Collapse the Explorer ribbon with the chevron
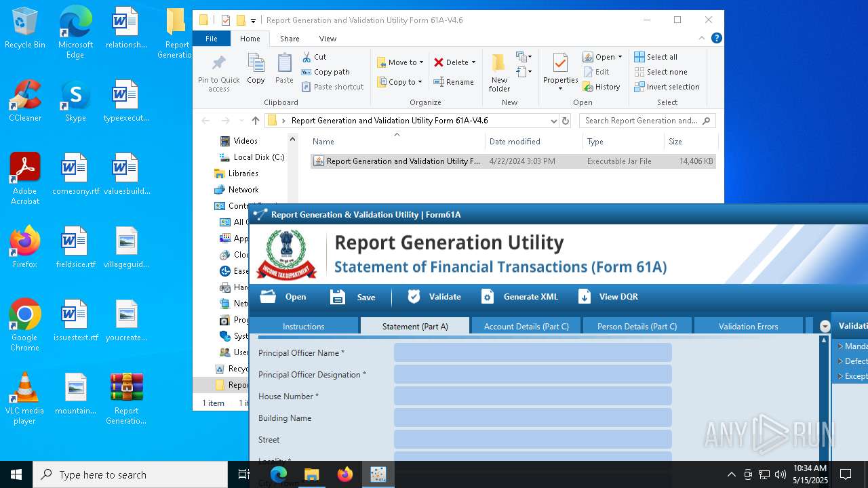868x488 pixels. (x=702, y=39)
